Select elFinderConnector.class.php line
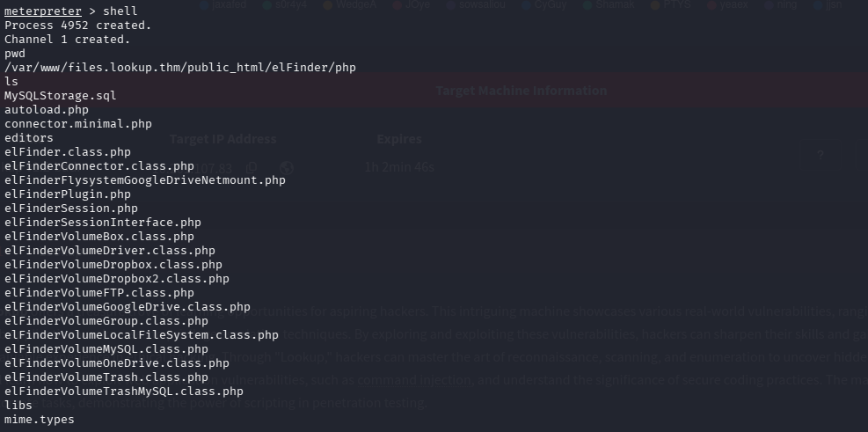Image resolution: width=868 pixels, height=432 pixels. coord(99,166)
